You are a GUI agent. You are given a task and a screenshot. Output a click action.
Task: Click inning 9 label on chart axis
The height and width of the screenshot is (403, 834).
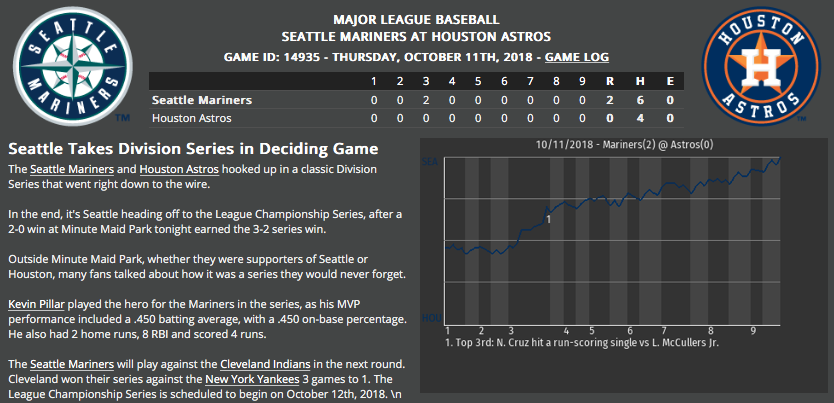click(x=752, y=329)
